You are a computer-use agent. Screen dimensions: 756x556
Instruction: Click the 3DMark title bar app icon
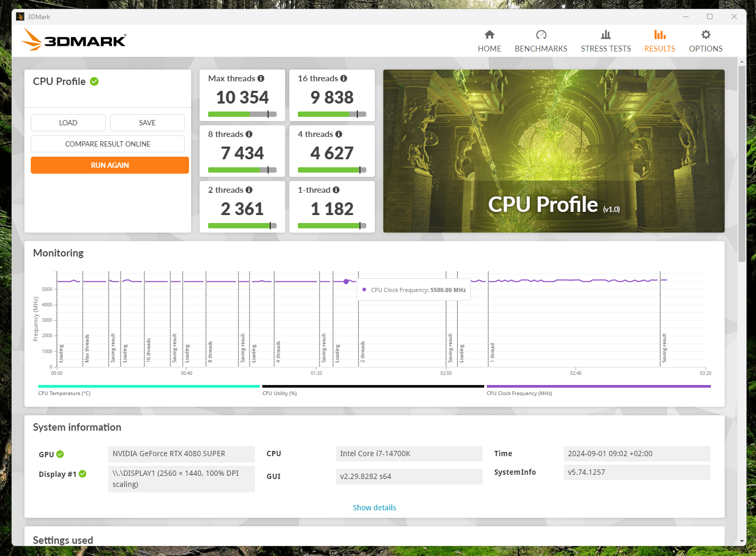click(20, 16)
